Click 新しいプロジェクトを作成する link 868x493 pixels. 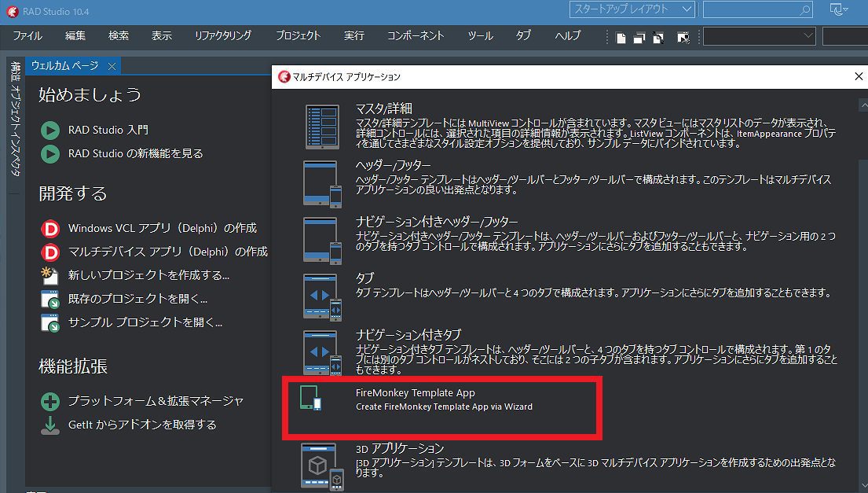(148, 275)
